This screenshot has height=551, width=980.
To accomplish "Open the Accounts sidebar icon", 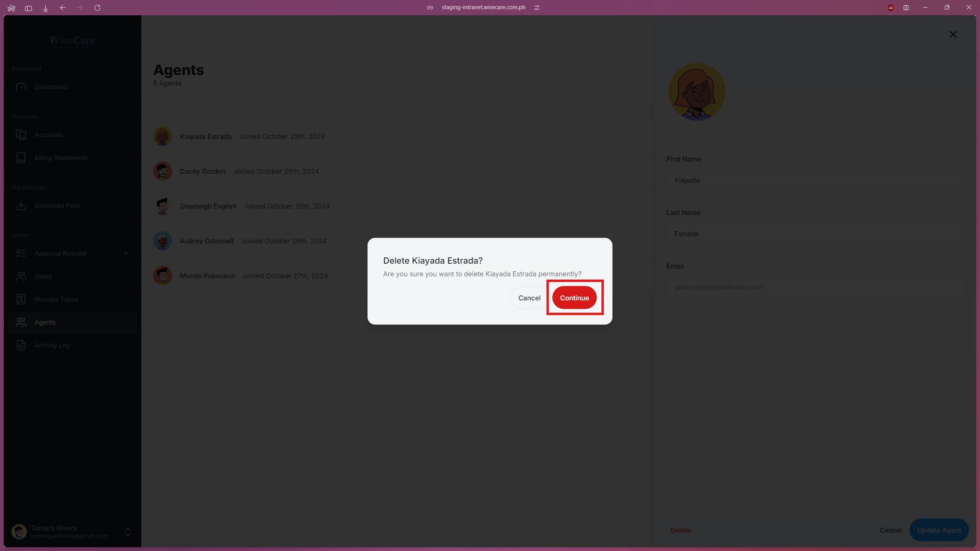I will click(x=21, y=135).
